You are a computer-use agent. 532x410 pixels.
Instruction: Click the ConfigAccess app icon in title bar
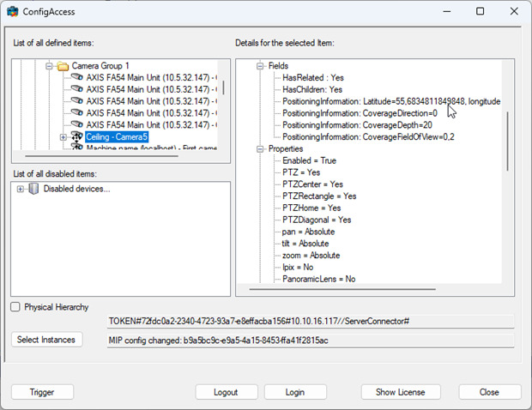point(13,11)
